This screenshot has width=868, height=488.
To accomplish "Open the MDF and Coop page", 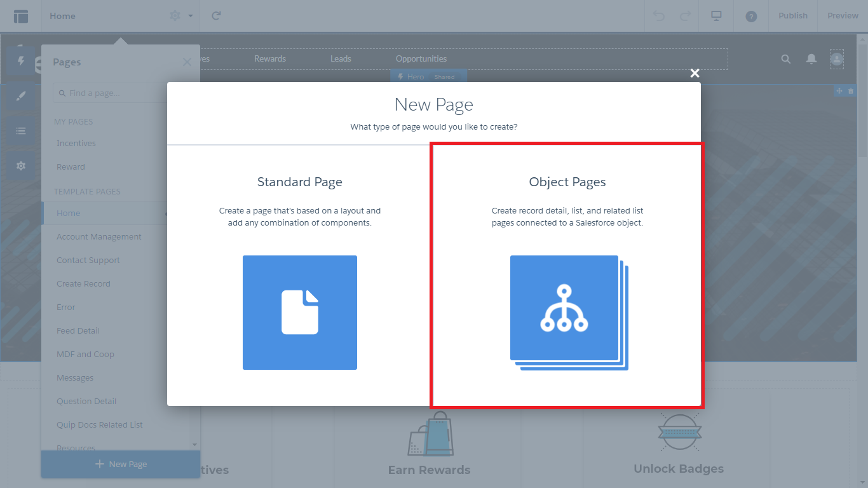I will point(85,355).
